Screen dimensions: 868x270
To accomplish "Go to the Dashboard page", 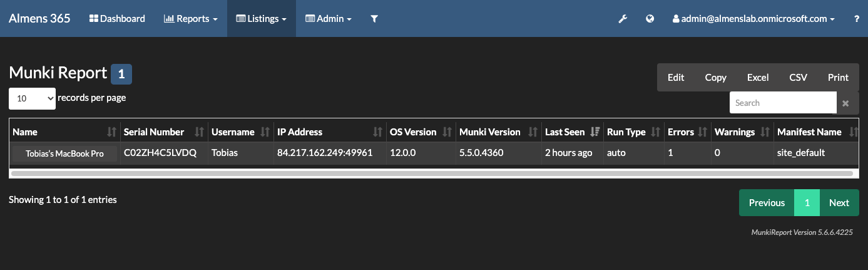I will click(117, 19).
